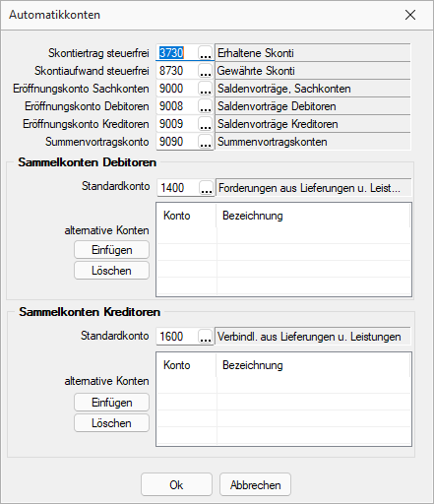Screen dimensions: 434x504
Task: Select the Eröffnungskonto Kreditoren field 9009
Action: 177,124
